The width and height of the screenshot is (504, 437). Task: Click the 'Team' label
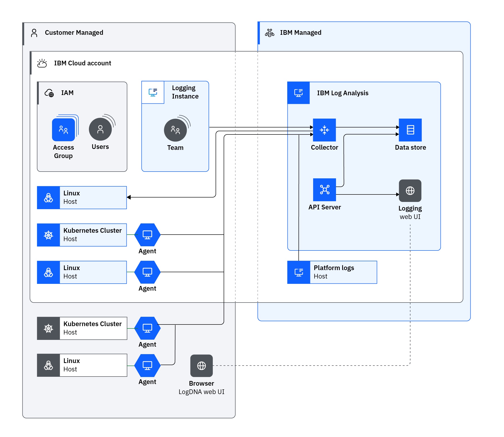[x=175, y=148]
